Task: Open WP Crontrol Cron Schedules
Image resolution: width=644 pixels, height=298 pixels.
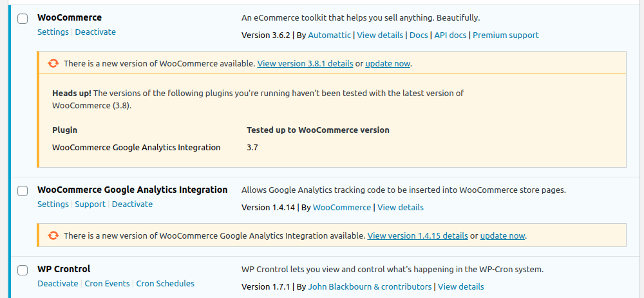Action: 165,283
